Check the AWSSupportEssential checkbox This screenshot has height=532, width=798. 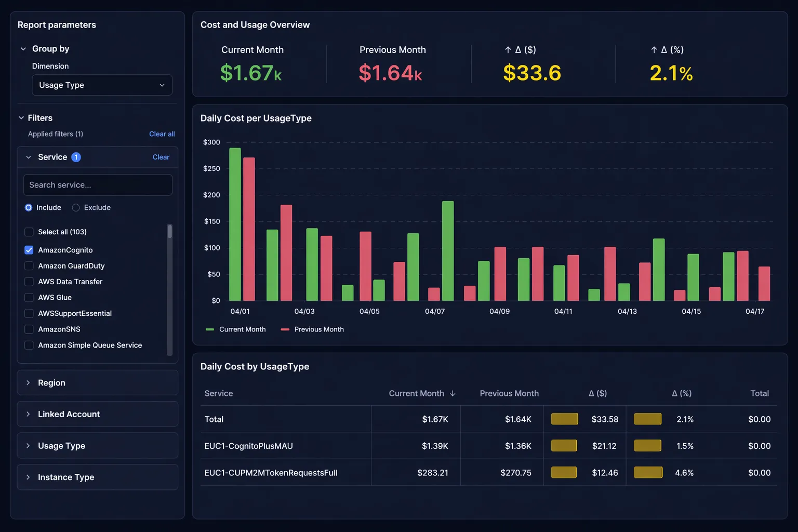tap(29, 313)
